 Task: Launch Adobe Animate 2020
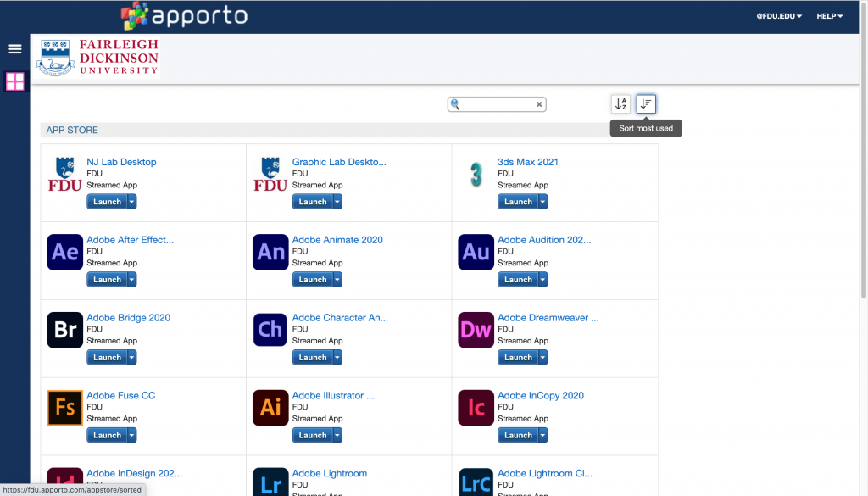point(312,280)
